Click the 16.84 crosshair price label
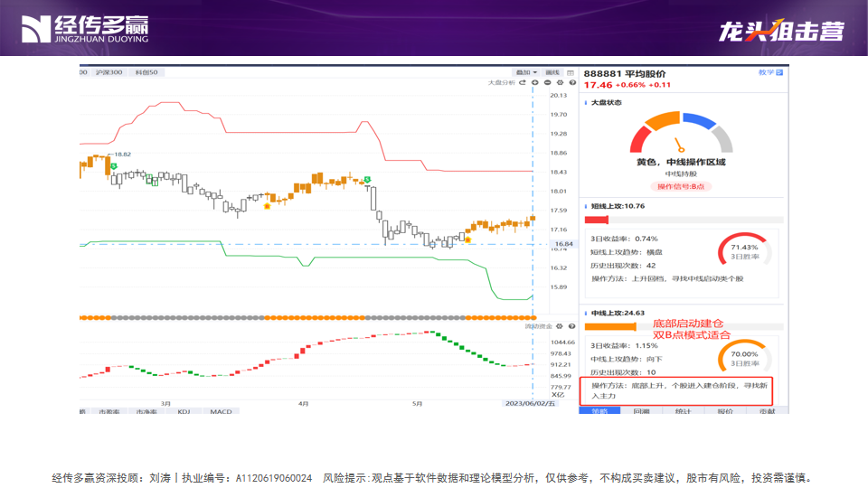This screenshot has width=868, height=488. point(564,244)
